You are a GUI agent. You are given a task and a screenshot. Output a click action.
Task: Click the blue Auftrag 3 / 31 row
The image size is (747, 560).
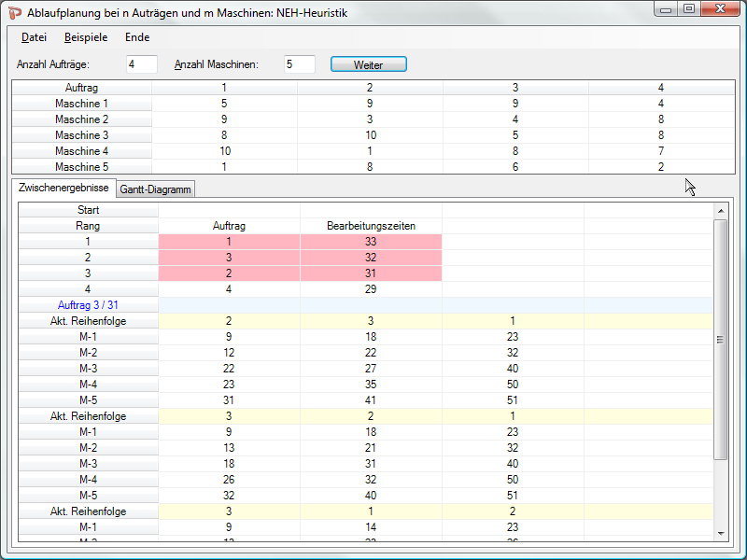tap(88, 305)
